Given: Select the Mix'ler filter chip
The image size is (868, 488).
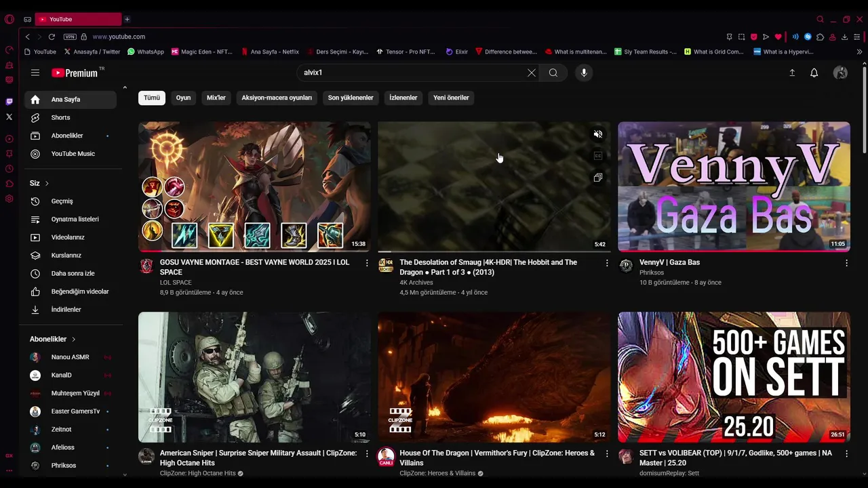Looking at the screenshot, I should point(216,98).
